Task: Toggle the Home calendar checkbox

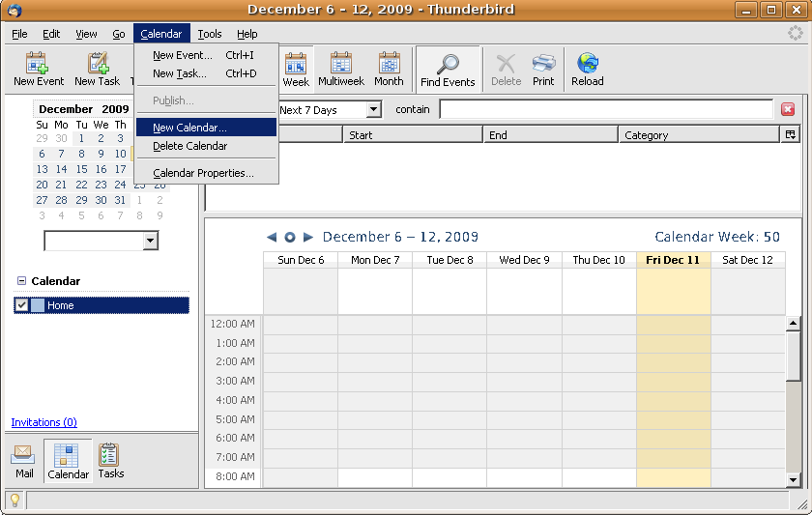Action: (21, 305)
